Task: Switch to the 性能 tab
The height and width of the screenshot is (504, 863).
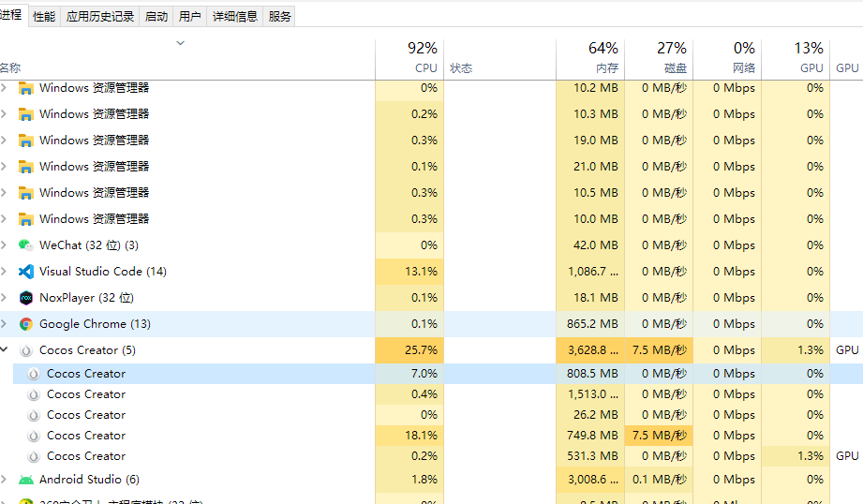Action: coord(44,17)
